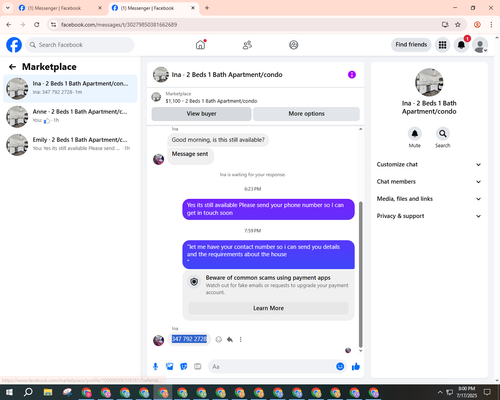This screenshot has width=500, height=400.
Task: Click the address bar URL
Action: tap(119, 25)
